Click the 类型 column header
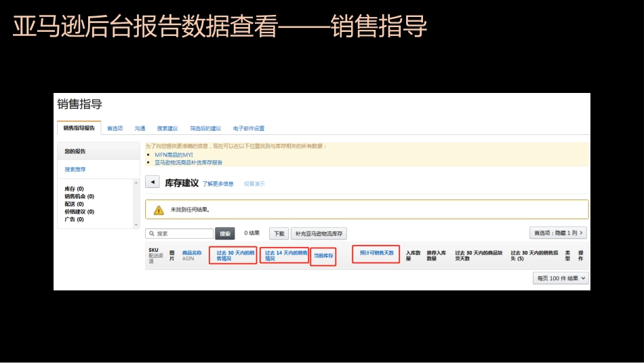Image resolution: width=644 pixels, height=363 pixels. (x=567, y=255)
